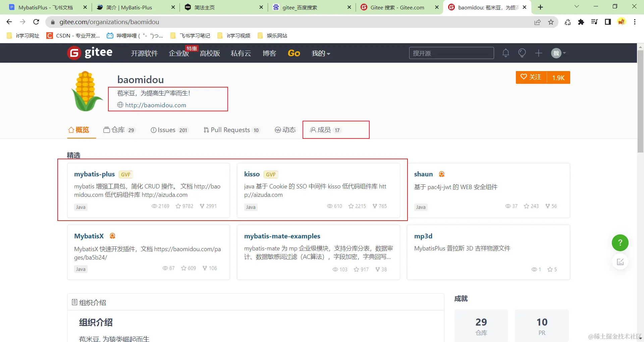Click the 1.9K followers count
The image size is (644, 342).
click(558, 77)
